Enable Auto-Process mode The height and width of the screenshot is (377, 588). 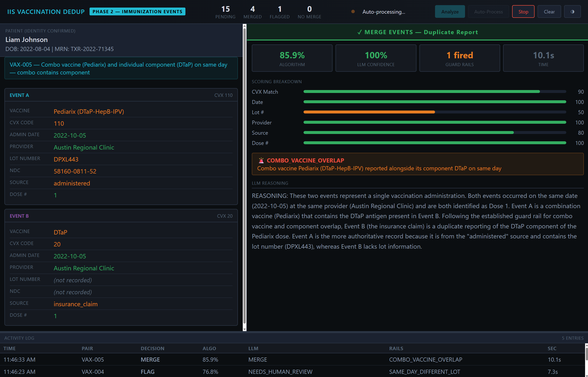pyautogui.click(x=488, y=11)
